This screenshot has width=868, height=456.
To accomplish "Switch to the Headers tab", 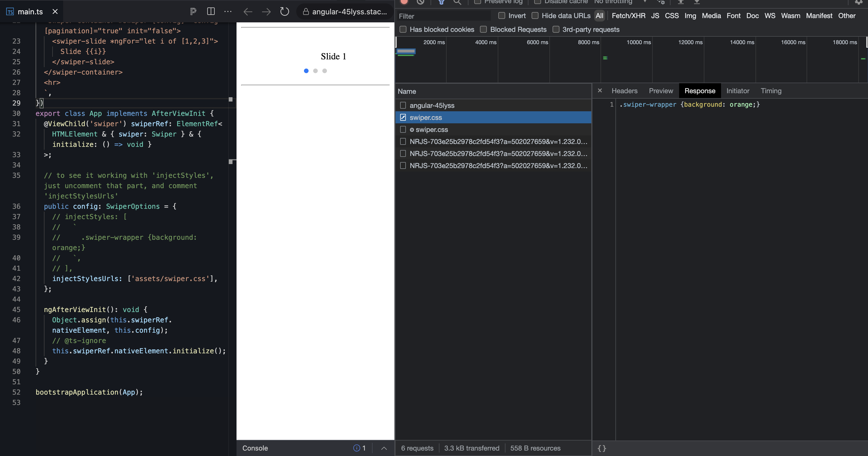I will tap(624, 91).
